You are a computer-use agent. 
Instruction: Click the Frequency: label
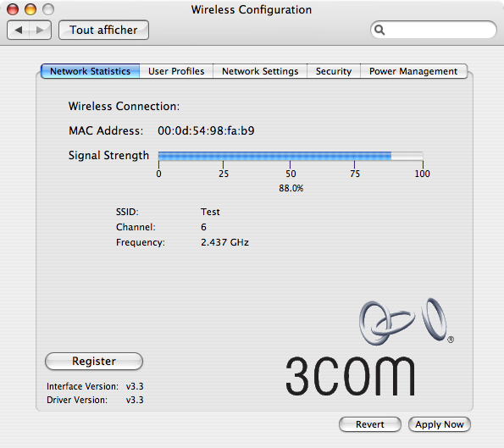click(x=141, y=242)
